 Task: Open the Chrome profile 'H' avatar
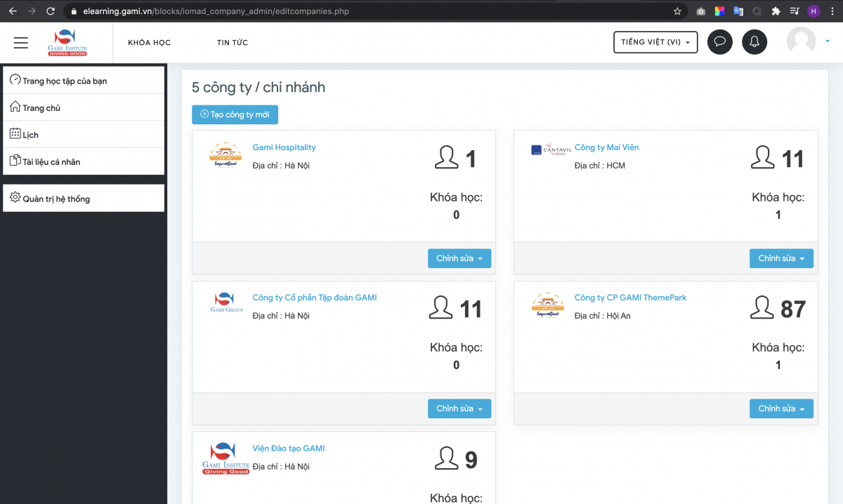[x=813, y=11]
